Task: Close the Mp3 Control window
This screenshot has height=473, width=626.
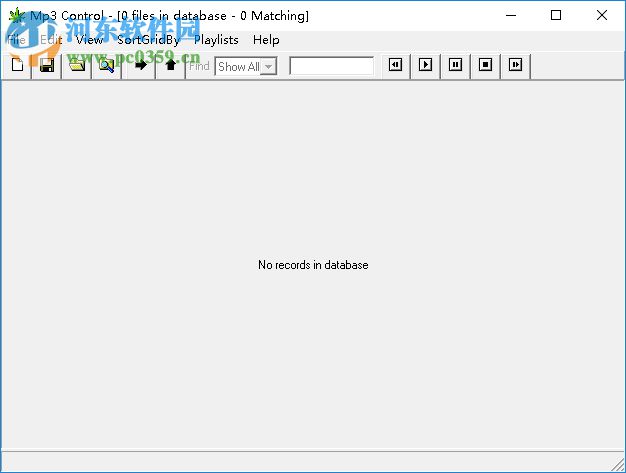Action: (x=602, y=16)
